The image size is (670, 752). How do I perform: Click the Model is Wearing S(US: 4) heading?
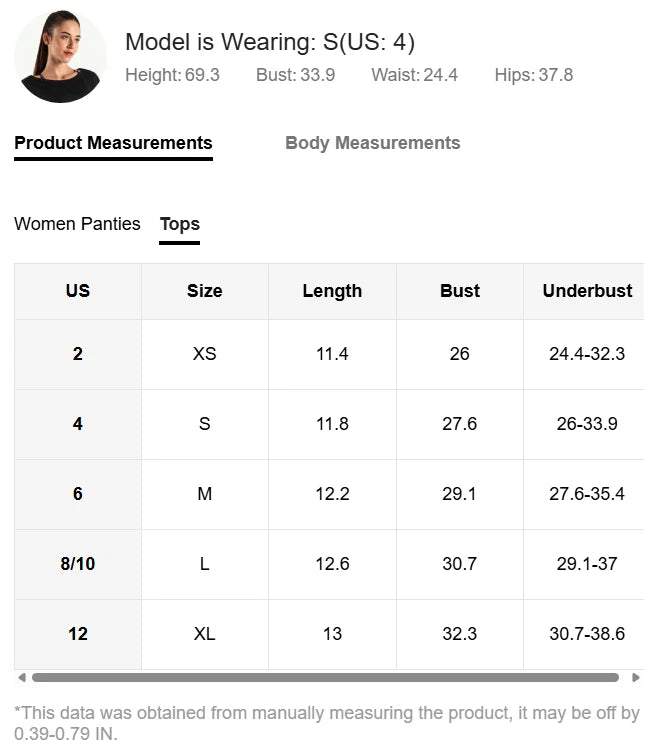point(270,42)
